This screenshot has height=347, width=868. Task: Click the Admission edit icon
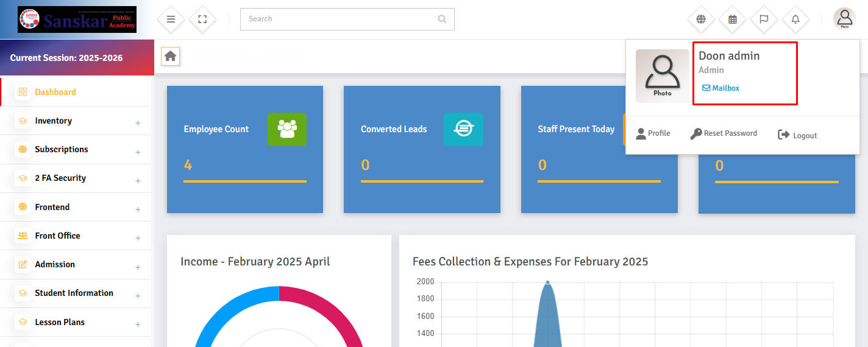coord(23,264)
